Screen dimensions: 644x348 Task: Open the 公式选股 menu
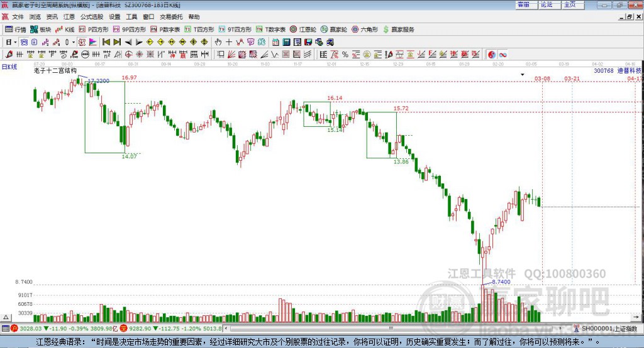click(92, 17)
